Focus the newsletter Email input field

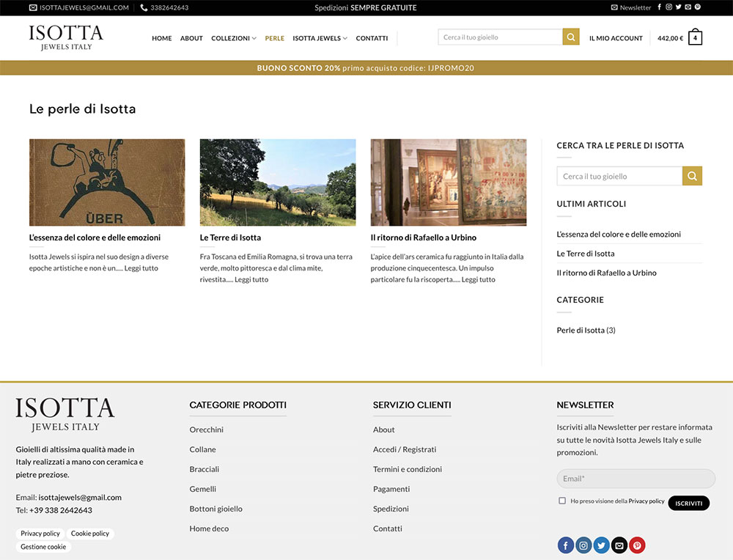pos(636,479)
